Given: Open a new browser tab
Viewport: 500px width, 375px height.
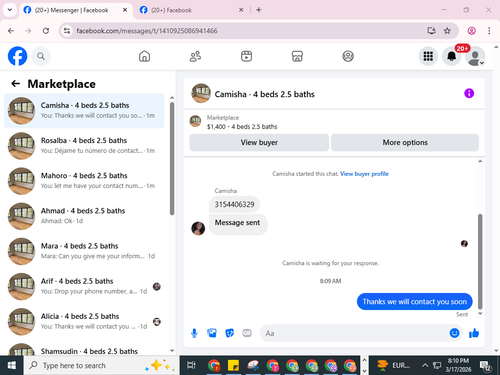Looking at the screenshot, I should pos(259,10).
